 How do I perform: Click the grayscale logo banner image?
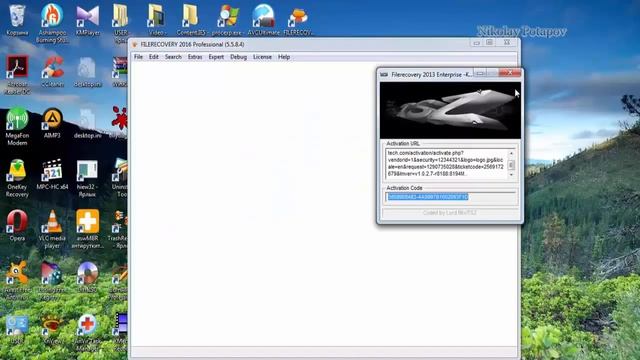coord(450,110)
